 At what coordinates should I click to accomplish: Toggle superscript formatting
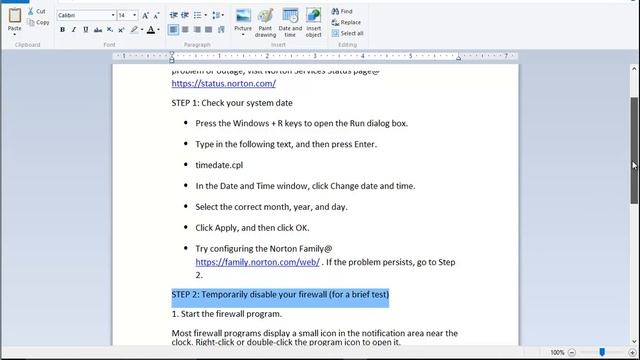(x=121, y=30)
